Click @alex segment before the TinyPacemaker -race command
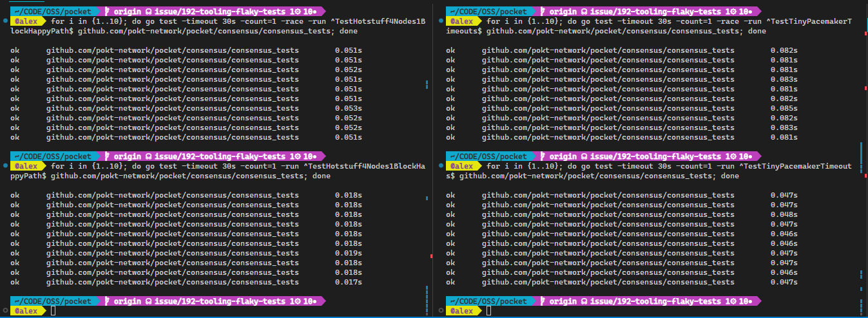 click(462, 21)
